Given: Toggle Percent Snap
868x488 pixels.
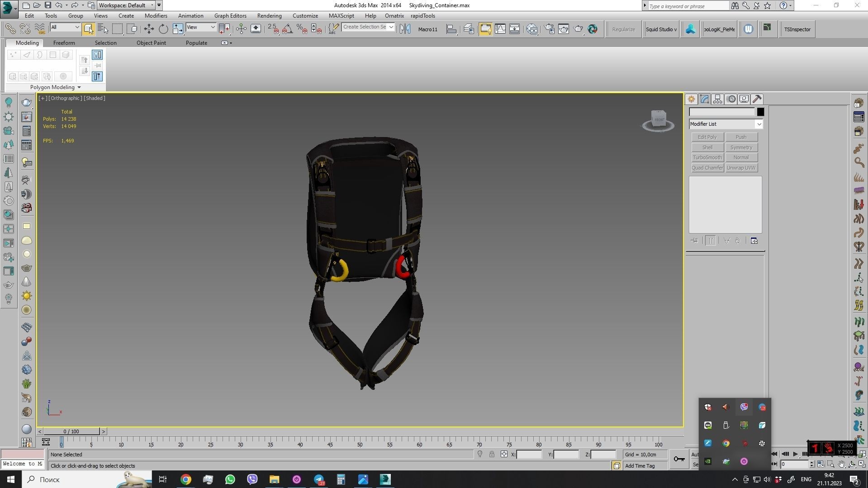Looking at the screenshot, I should [302, 29].
